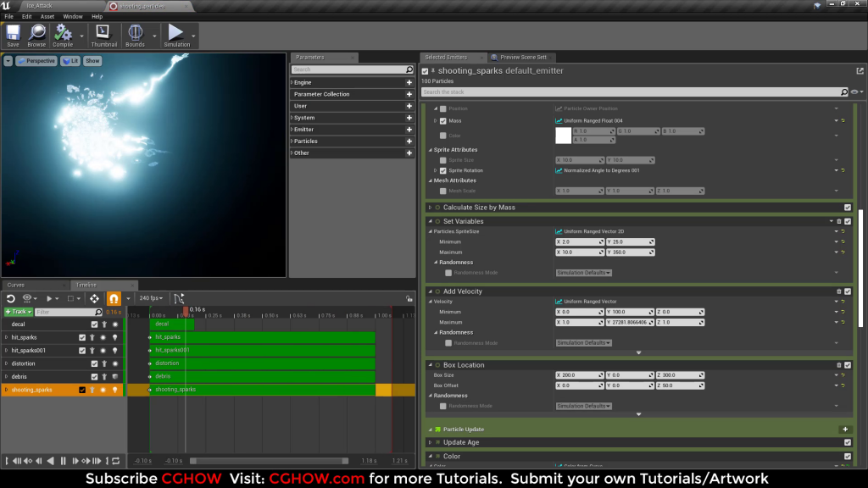Image resolution: width=868 pixels, height=488 pixels.
Task: Start Simulation from toolbar
Action: (176, 36)
